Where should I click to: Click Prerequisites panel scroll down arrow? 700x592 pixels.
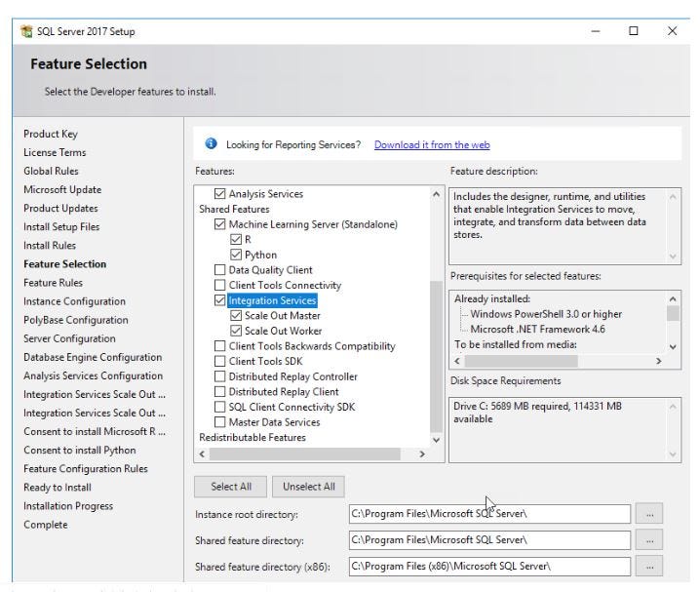coord(673,347)
